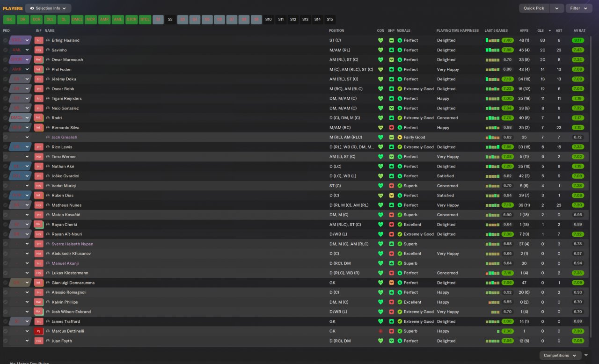Click Oscar Bobb's Extremely Good morale icon
This screenshot has width=599, height=364.
(400, 89)
